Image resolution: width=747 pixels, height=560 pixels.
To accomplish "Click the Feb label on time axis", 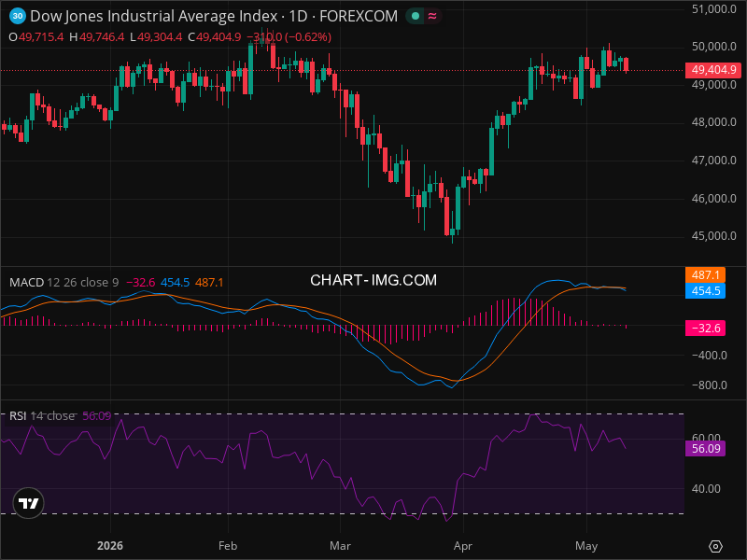I will 228,546.
